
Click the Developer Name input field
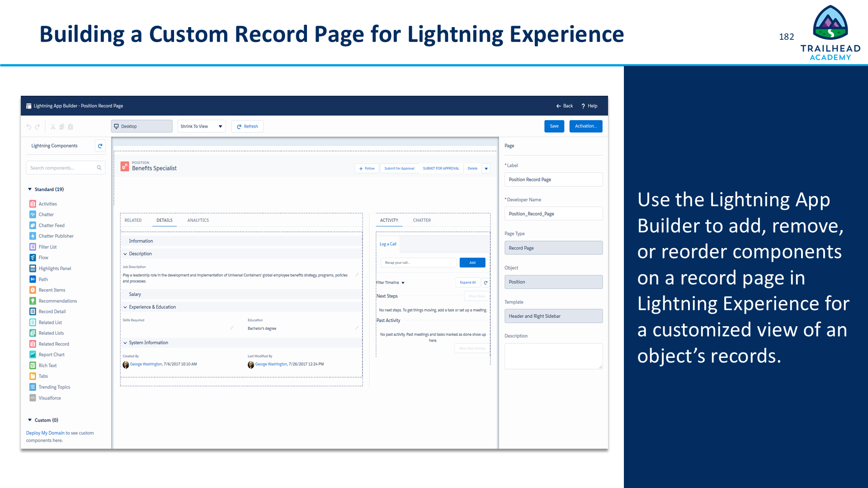point(553,214)
